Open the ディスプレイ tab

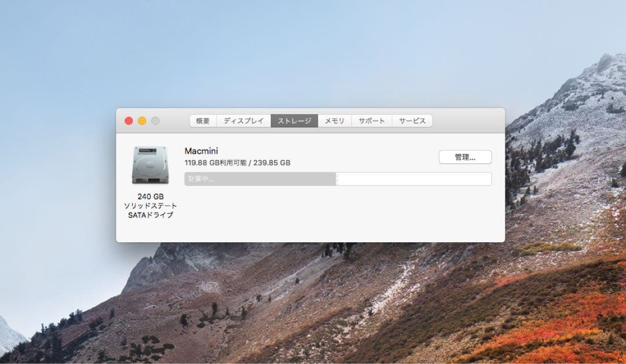click(x=243, y=121)
